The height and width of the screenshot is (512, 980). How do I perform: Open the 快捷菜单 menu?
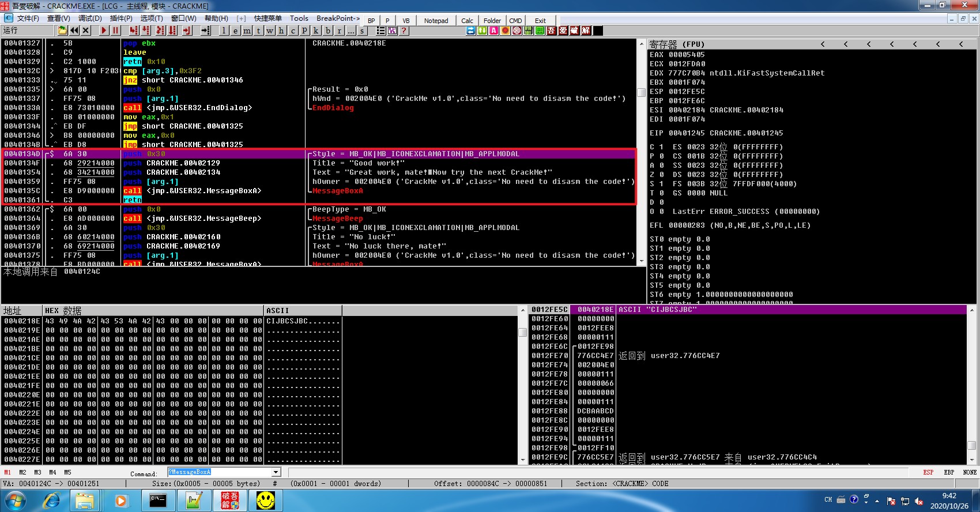268,18
